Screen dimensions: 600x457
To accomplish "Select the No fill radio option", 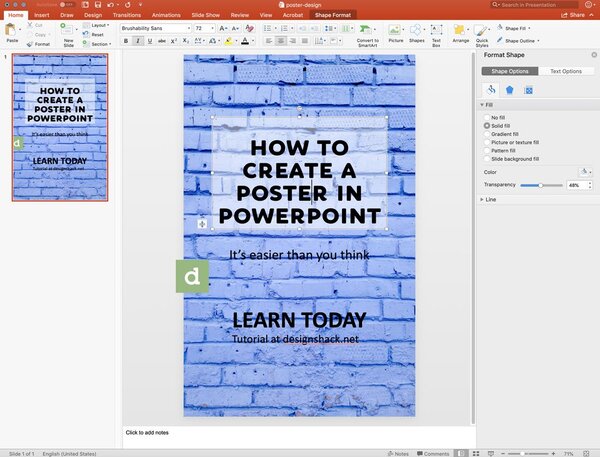I will click(x=487, y=118).
